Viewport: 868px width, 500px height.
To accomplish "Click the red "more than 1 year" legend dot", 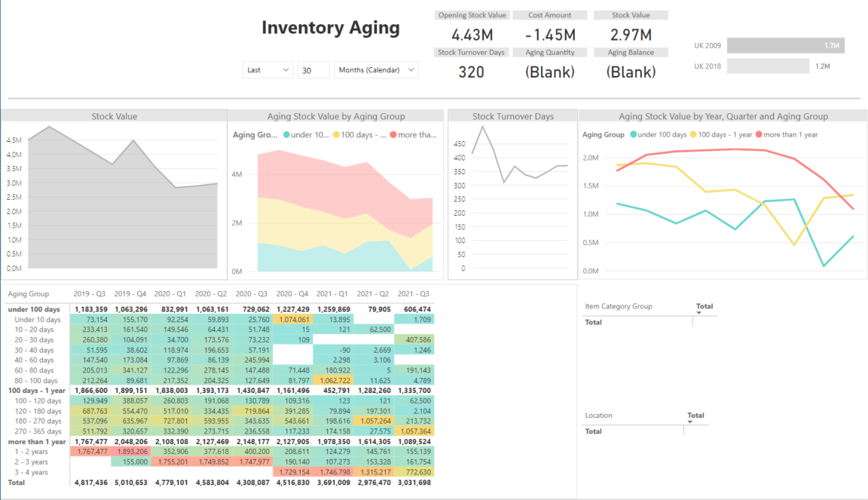I will pyautogui.click(x=758, y=134).
